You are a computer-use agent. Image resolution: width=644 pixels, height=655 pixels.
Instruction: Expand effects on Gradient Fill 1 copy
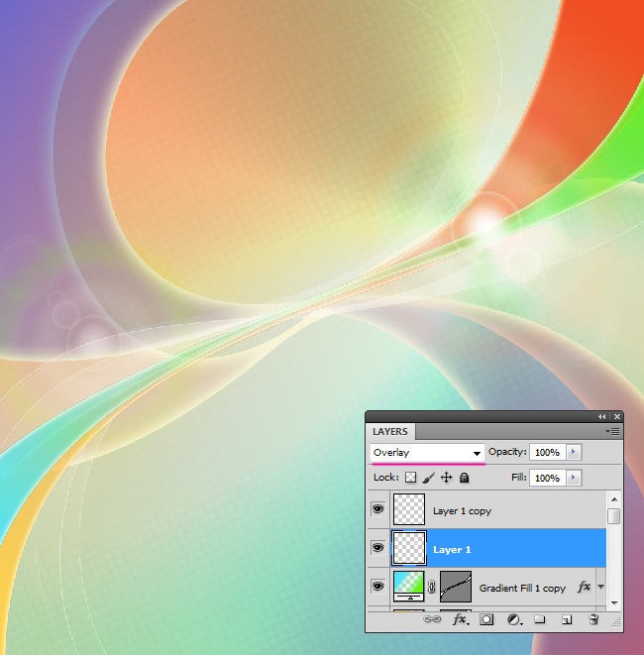click(x=600, y=588)
